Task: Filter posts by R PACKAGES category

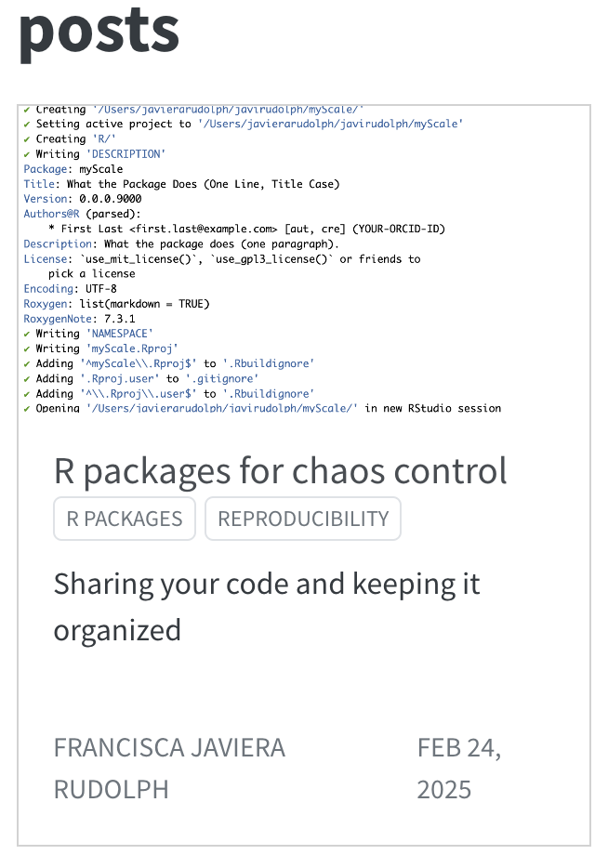Action: point(125,519)
